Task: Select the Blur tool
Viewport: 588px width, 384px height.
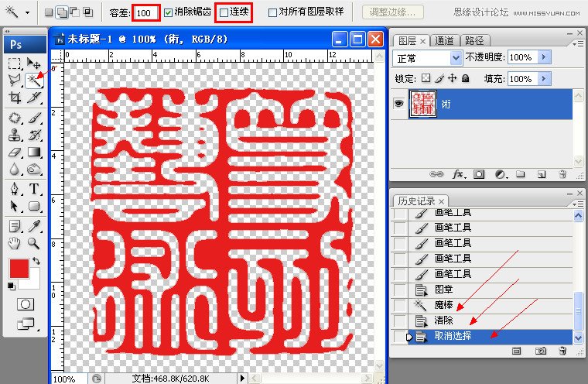Action: point(14,170)
